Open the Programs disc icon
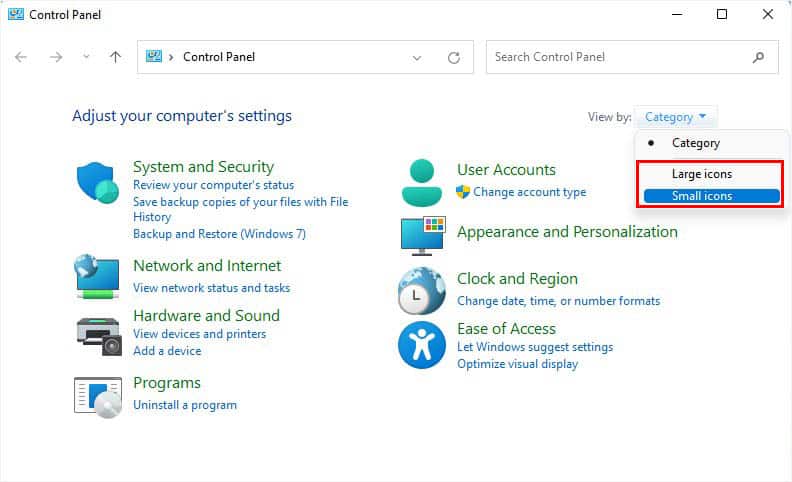 click(98, 398)
